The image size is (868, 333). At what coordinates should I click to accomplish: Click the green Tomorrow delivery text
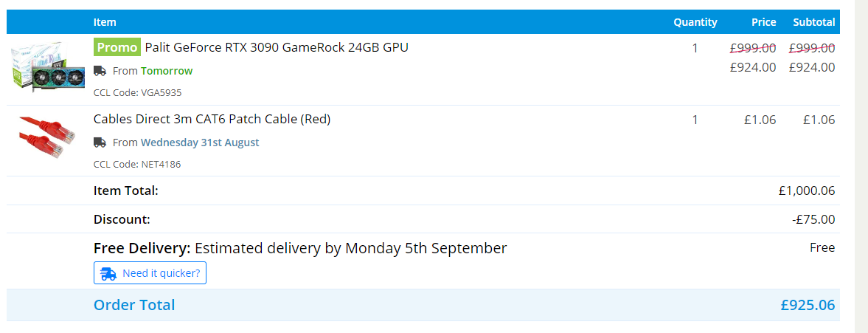(x=167, y=71)
